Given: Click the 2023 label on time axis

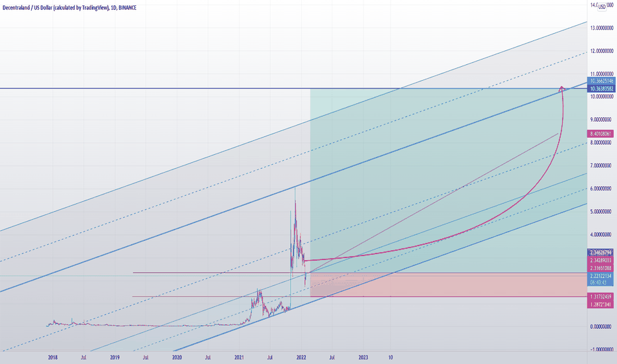Looking at the screenshot, I should pyautogui.click(x=363, y=357).
